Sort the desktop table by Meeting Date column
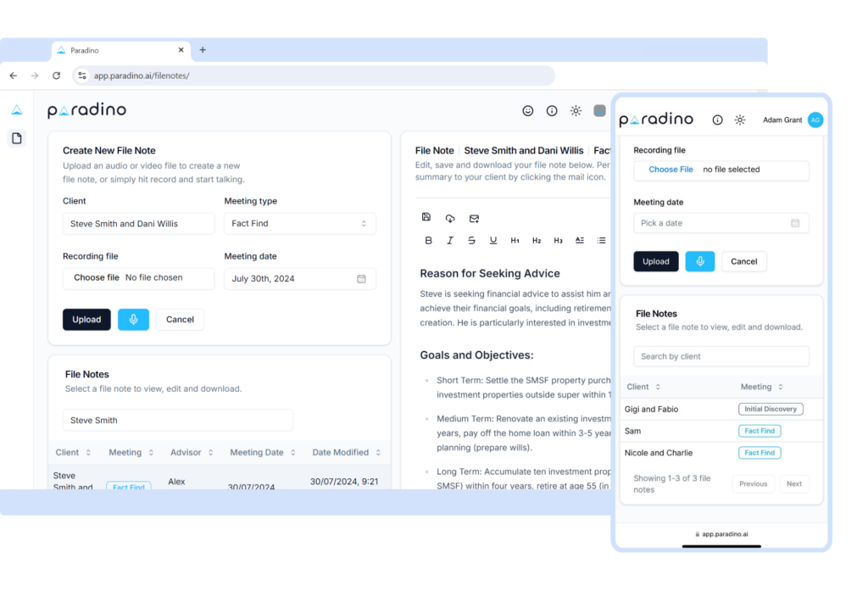Image resolution: width=868 pixels, height=614 pixels. pyautogui.click(x=262, y=453)
